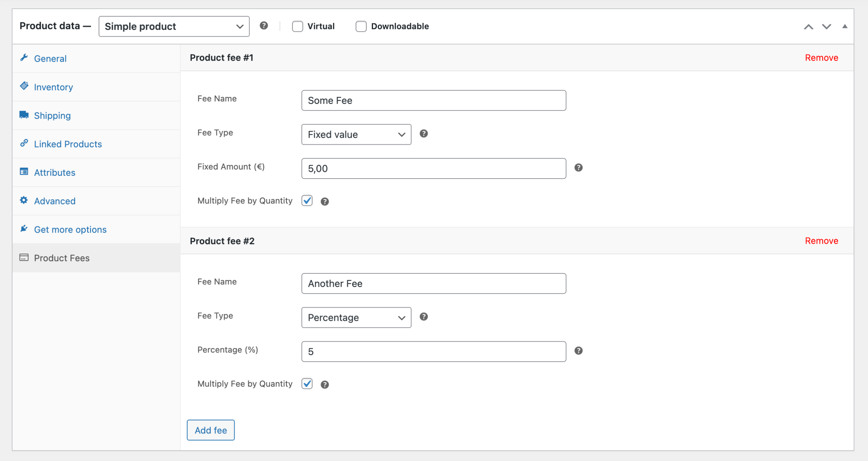Screen dimensions: 868x461
Task: Enable the Downloadable checkbox
Action: (361, 26)
